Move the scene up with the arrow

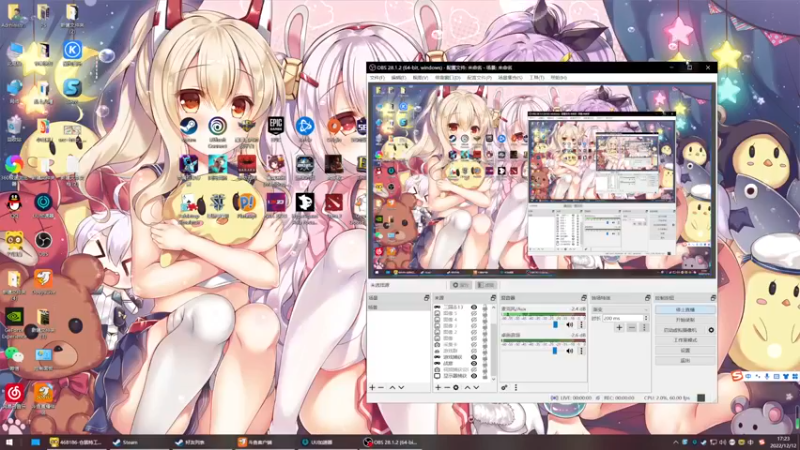(392, 388)
